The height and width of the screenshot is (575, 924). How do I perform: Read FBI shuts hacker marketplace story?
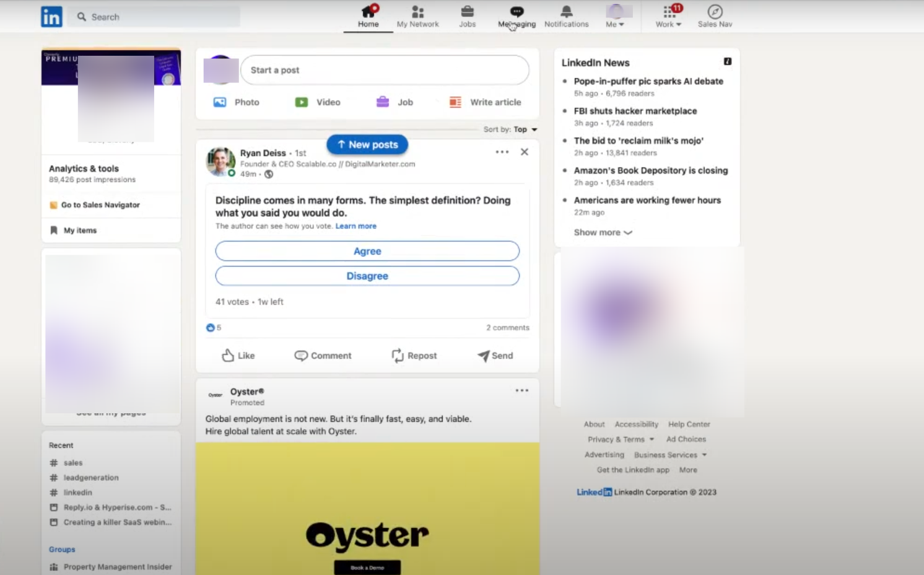635,111
